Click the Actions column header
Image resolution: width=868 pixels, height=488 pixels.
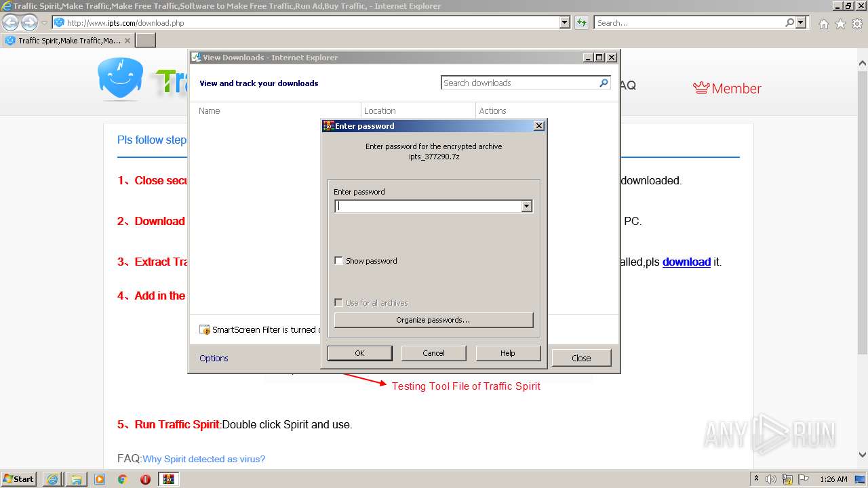(492, 110)
